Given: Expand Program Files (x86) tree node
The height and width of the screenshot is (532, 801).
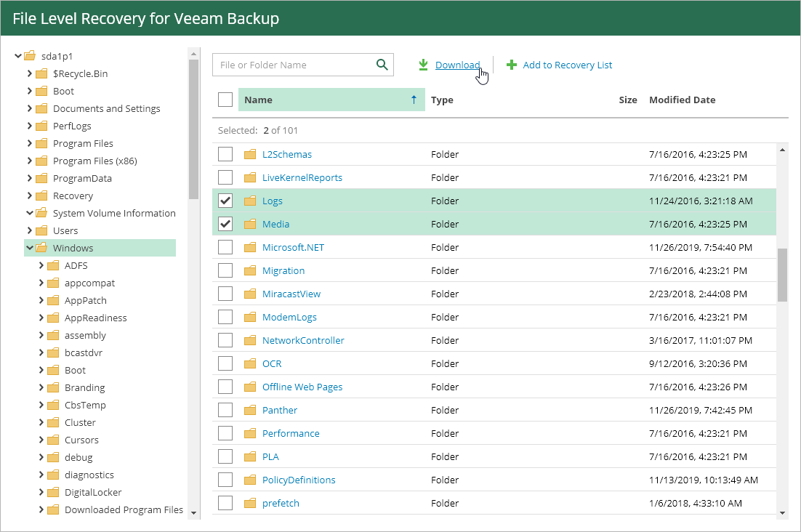Looking at the screenshot, I should point(30,161).
